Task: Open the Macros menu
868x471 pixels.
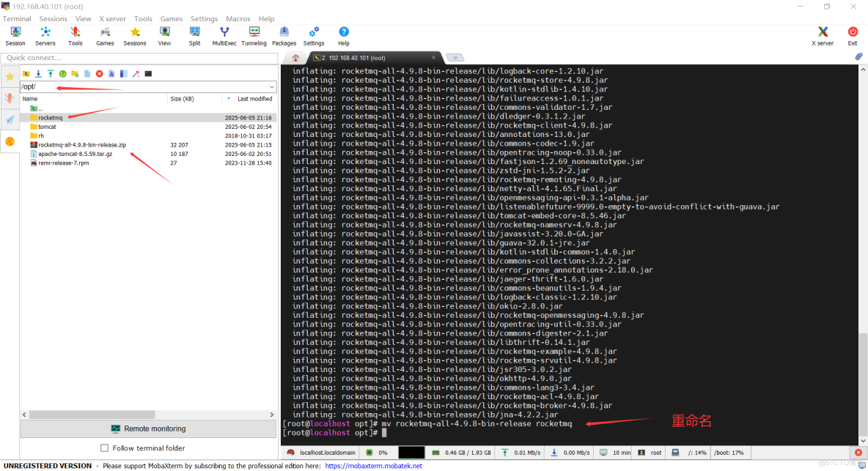Action: pyautogui.click(x=238, y=18)
